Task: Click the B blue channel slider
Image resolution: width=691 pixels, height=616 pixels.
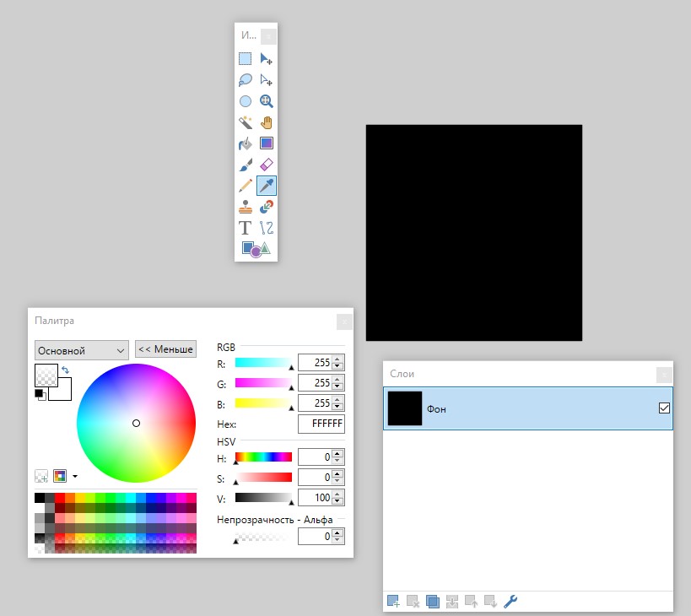Action: click(263, 403)
